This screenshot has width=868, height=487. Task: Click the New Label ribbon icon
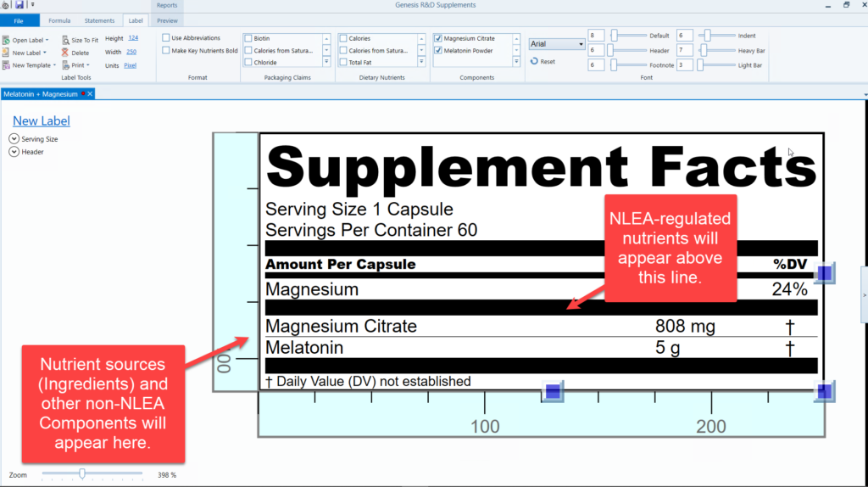(x=6, y=53)
